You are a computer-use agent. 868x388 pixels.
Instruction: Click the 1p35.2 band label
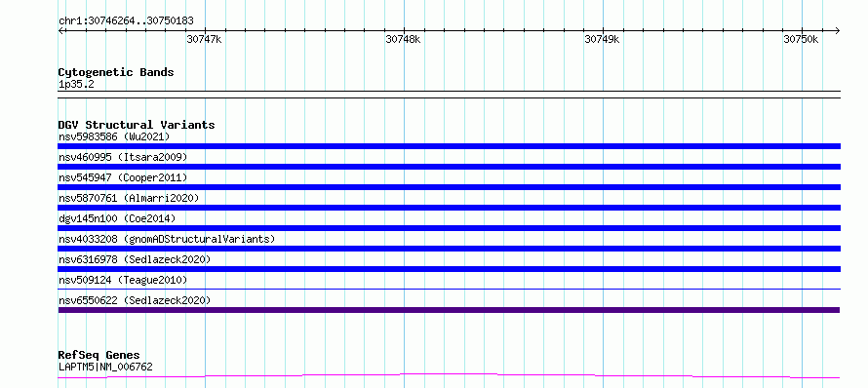pyautogui.click(x=76, y=85)
